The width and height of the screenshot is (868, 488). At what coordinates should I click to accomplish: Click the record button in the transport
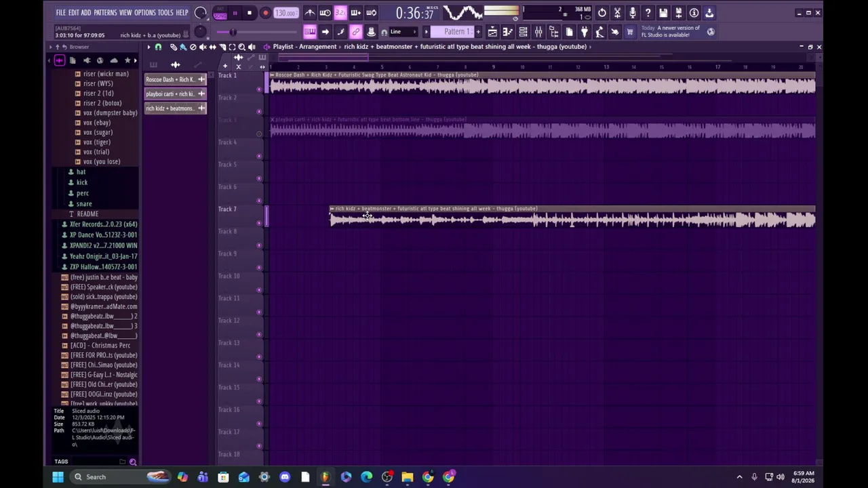point(265,13)
